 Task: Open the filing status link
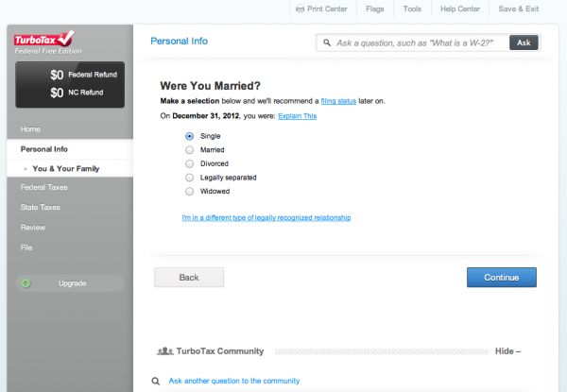(x=338, y=101)
